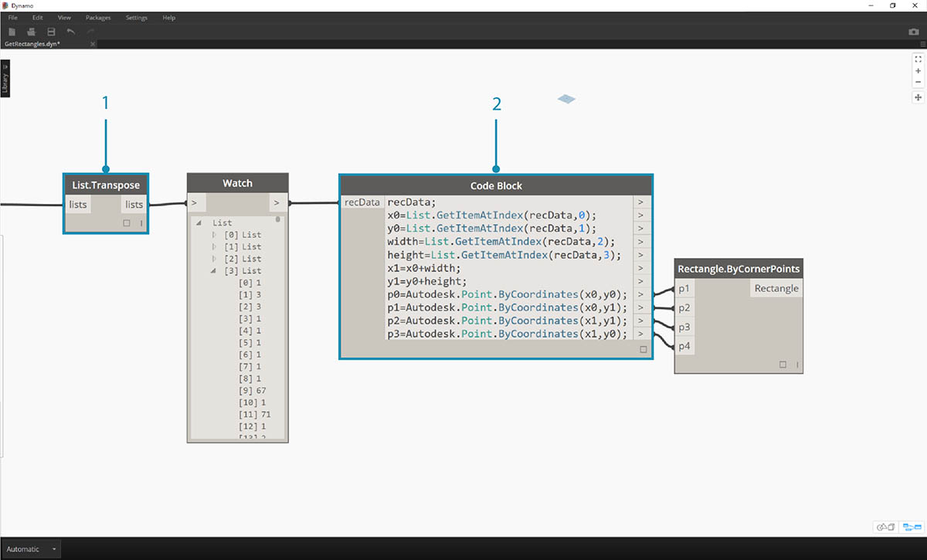Toggle preview on the List.Transpose node
The width and height of the screenshot is (927, 560).
tap(125, 222)
